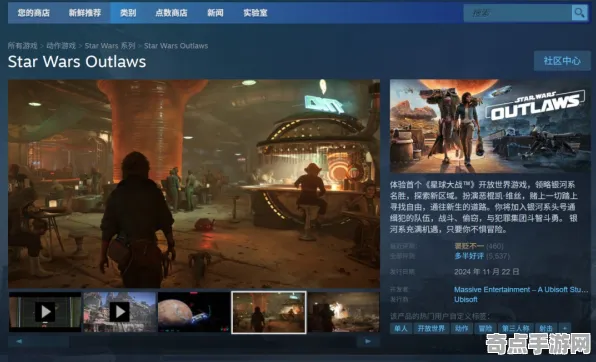Click the 社区中心 button

(x=562, y=60)
